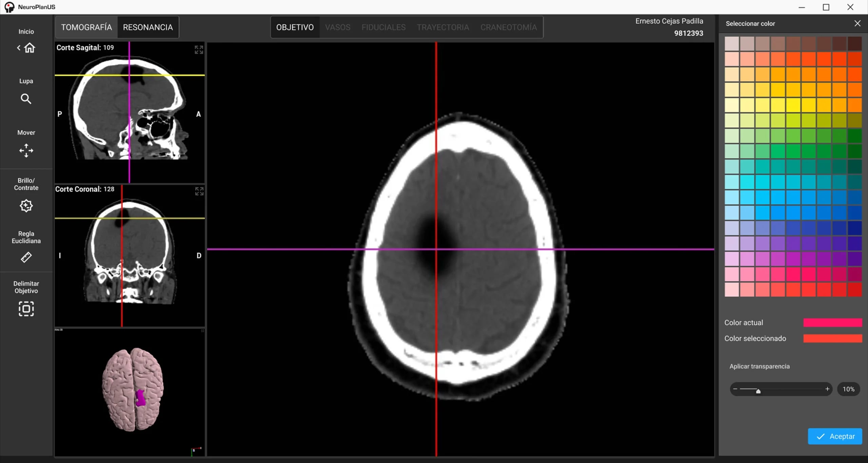Open the Brillo/Contraste adjustment tool
This screenshot has height=463, width=868.
click(x=26, y=206)
